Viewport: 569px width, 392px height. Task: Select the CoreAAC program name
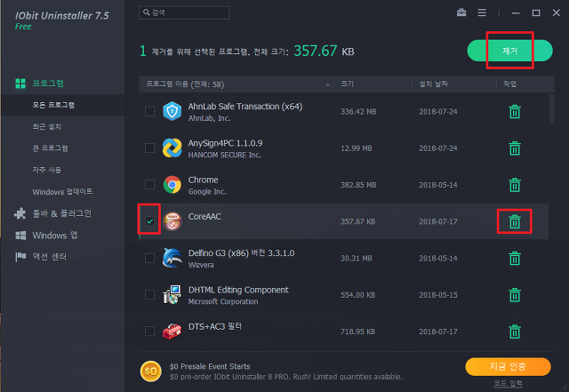click(x=204, y=217)
